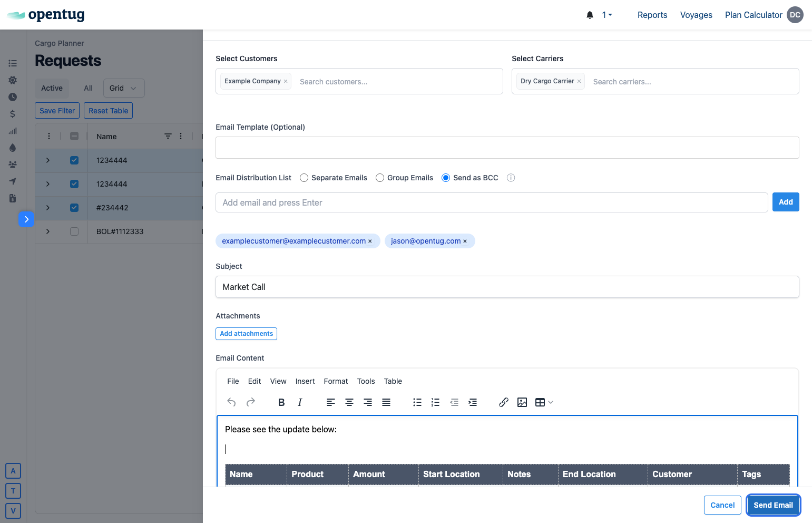
Task: Uncheck the #234442 row checkbox
Action: point(74,208)
